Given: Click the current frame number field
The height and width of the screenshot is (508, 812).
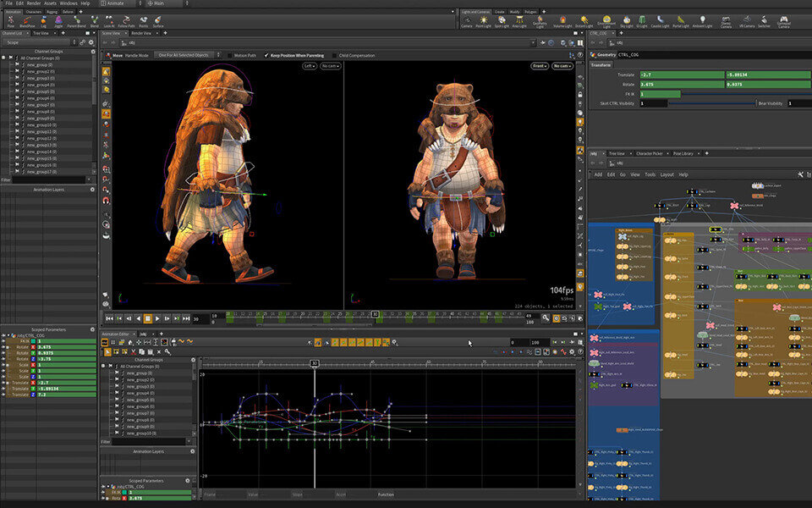Looking at the screenshot, I should click(200, 319).
